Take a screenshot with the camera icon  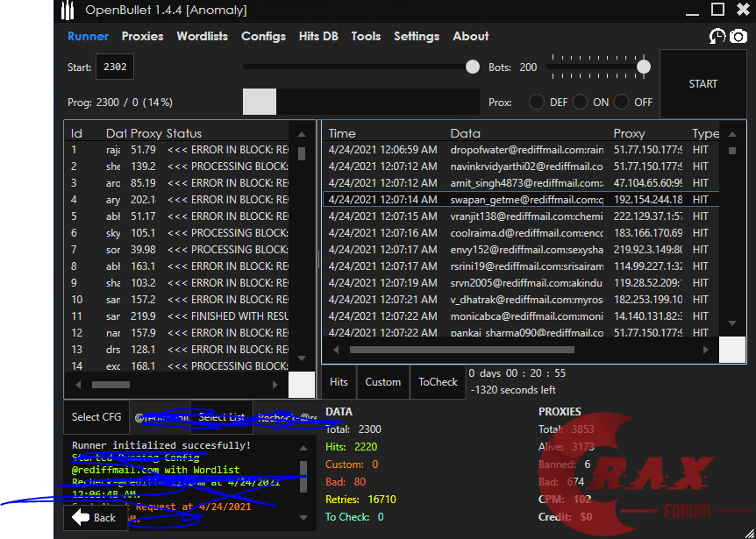738,37
